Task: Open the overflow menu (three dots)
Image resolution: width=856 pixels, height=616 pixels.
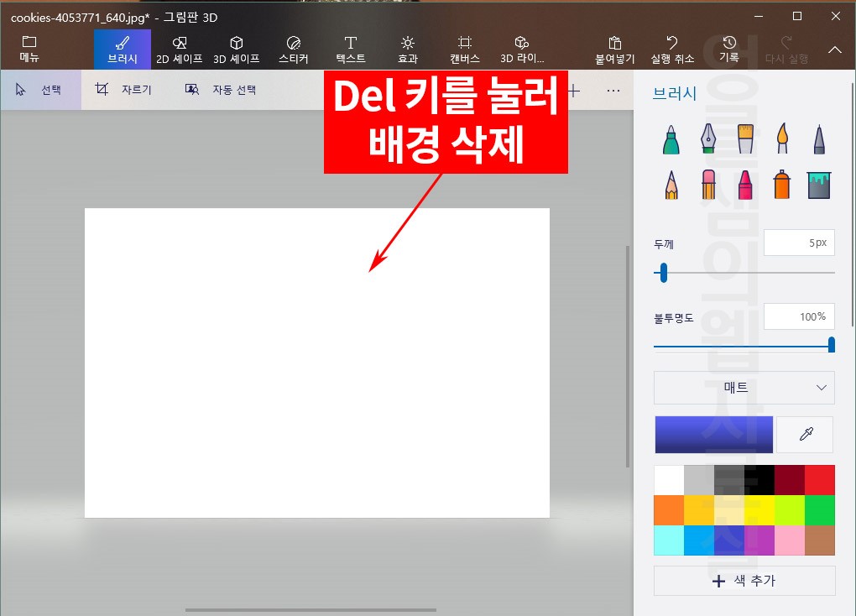Action: pos(613,89)
